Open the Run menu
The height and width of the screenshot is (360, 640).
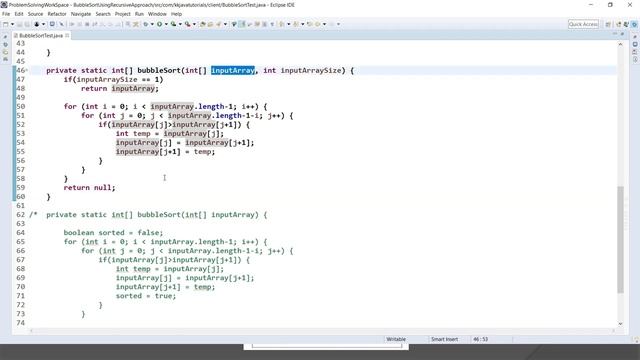tap(139, 14)
